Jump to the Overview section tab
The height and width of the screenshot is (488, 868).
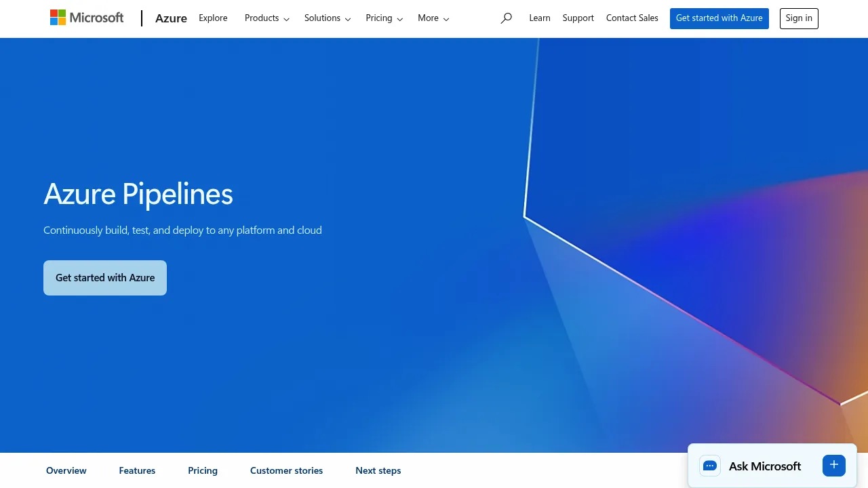click(x=66, y=470)
